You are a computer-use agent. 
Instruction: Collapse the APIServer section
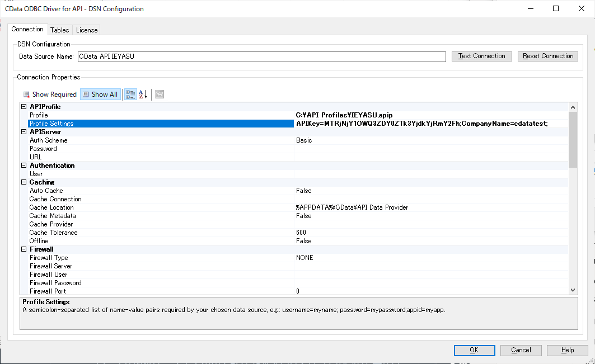[24, 132]
